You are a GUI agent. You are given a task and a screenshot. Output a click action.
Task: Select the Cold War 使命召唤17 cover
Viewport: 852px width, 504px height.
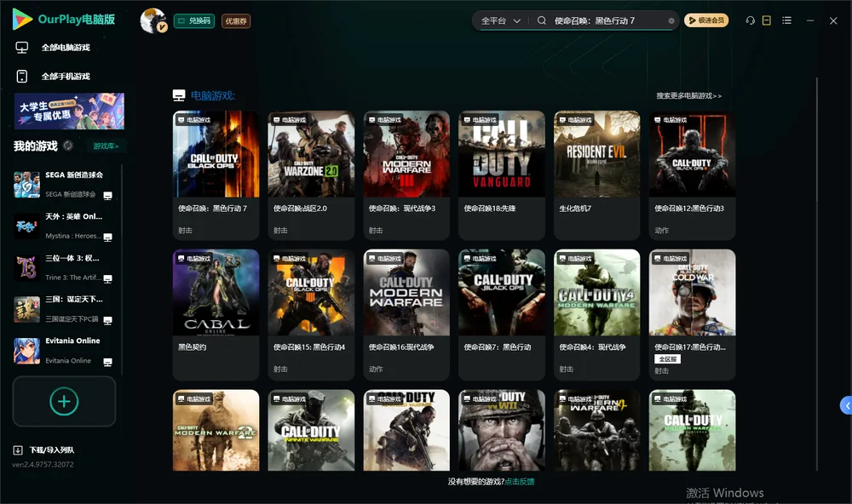(692, 292)
